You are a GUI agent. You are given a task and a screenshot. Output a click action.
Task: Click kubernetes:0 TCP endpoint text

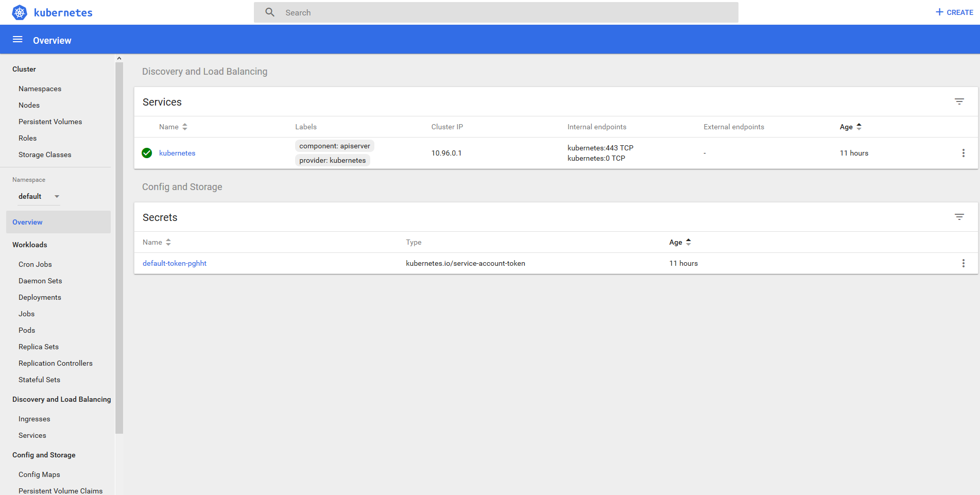coord(596,158)
